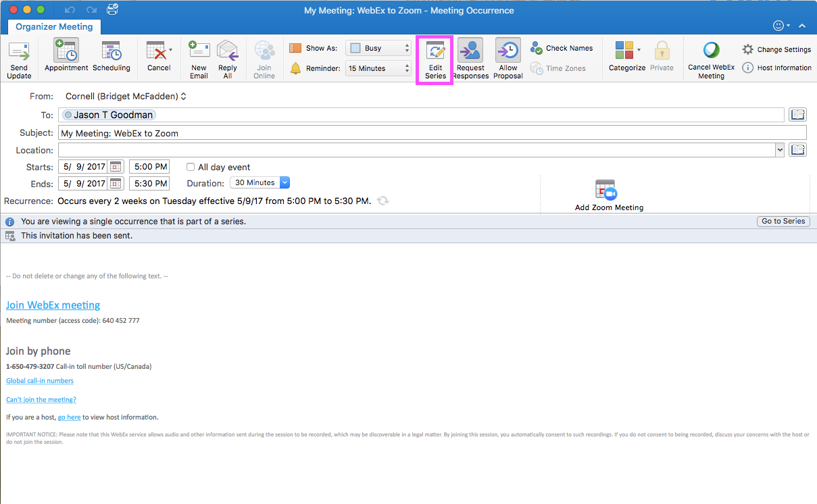
Task: View WebEx Host Information
Action: 776,68
